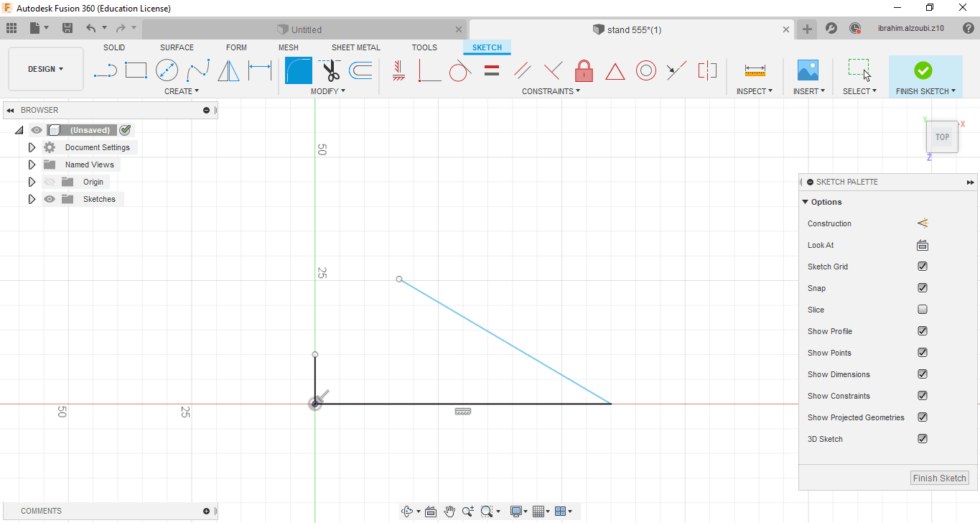
Task: Switch to the SURFACE tab
Action: pos(177,47)
